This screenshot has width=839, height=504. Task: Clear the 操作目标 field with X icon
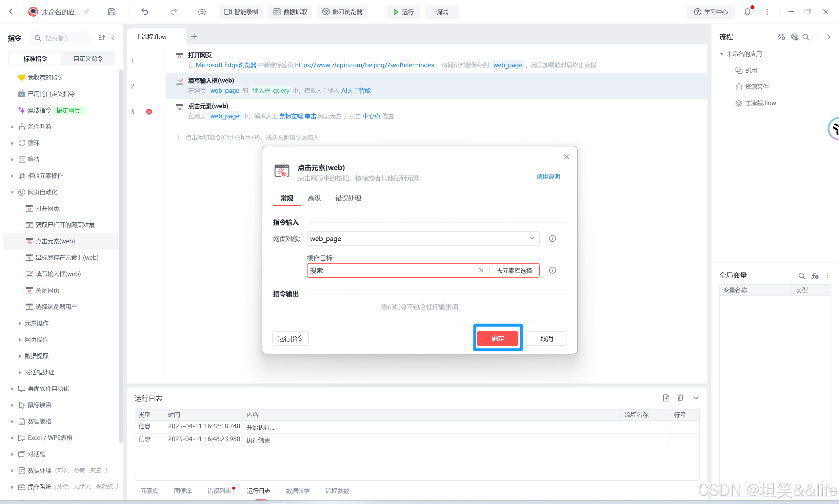click(x=481, y=271)
